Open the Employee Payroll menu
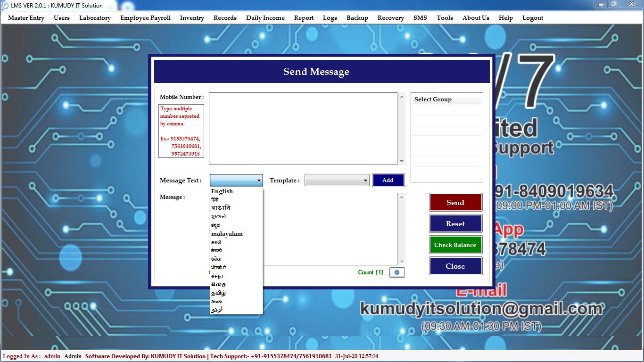This screenshot has width=644, height=362. point(145,18)
